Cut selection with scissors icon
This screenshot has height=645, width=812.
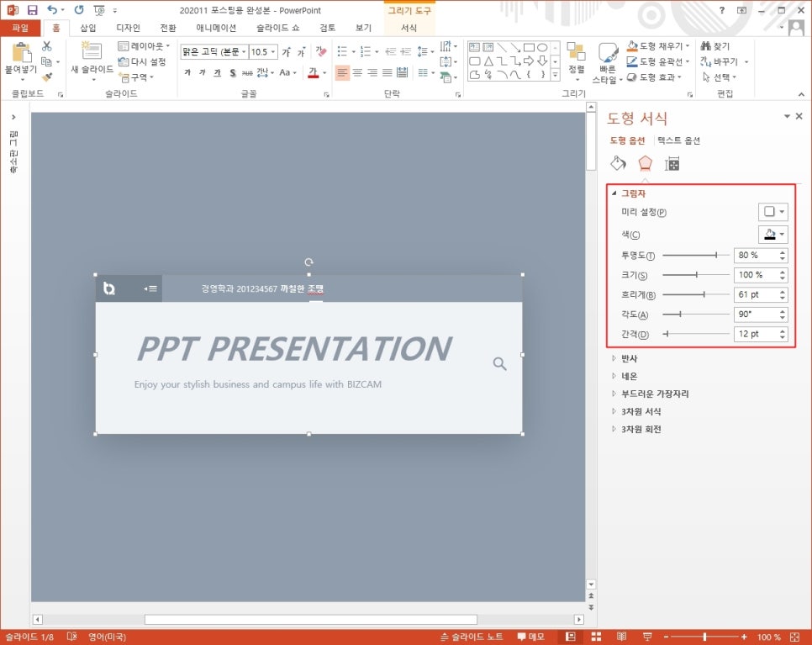point(46,46)
